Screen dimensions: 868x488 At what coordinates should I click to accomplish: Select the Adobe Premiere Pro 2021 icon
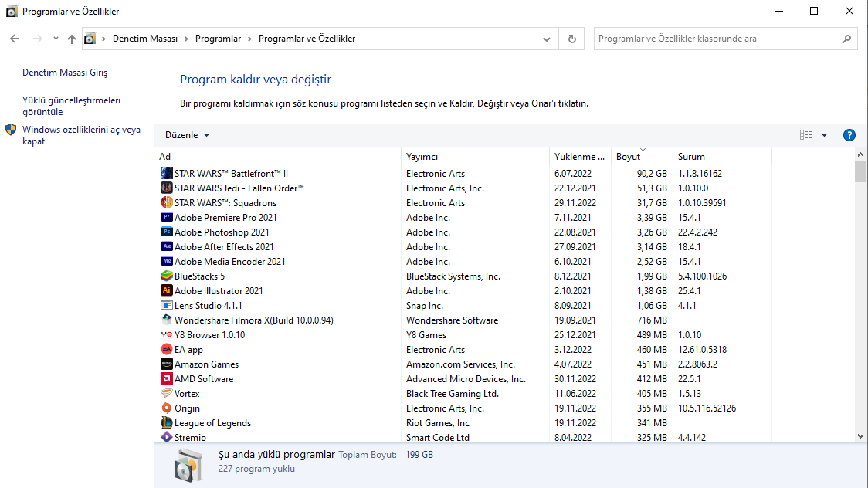pos(166,217)
